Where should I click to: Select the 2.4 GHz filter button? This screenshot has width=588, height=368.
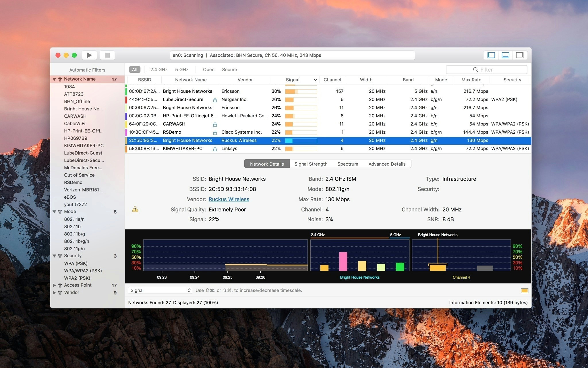(x=159, y=69)
